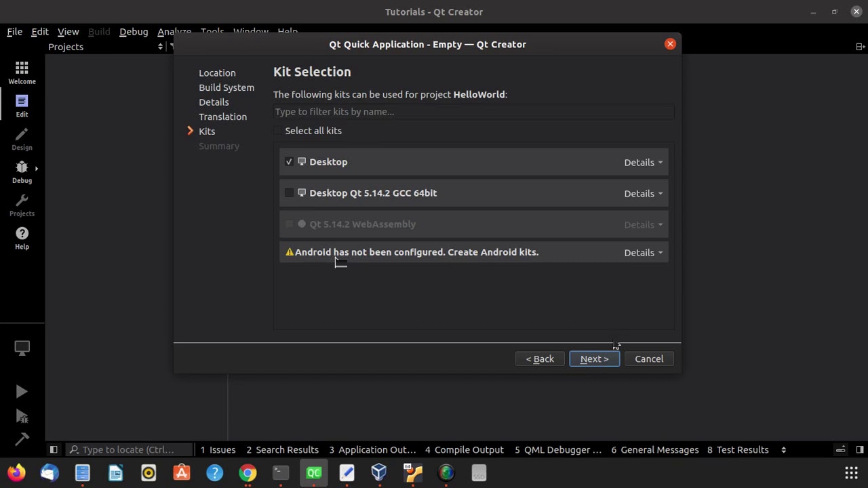Image resolution: width=868 pixels, height=488 pixels.
Task: Click the progress details toggle icon
Action: pos(840,449)
